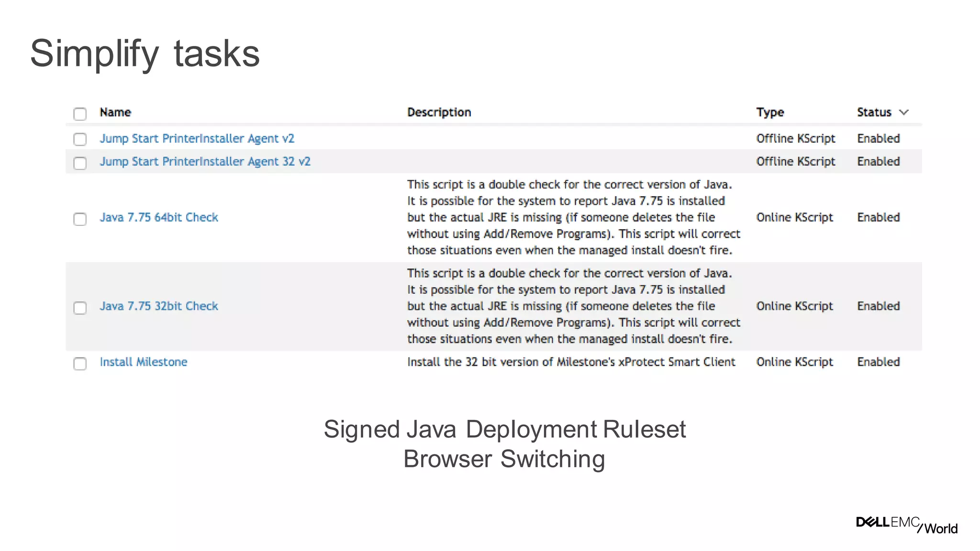Click the Milestone xProtect Smart Client description
Image resolution: width=980 pixels, height=551 pixels.
(571, 362)
